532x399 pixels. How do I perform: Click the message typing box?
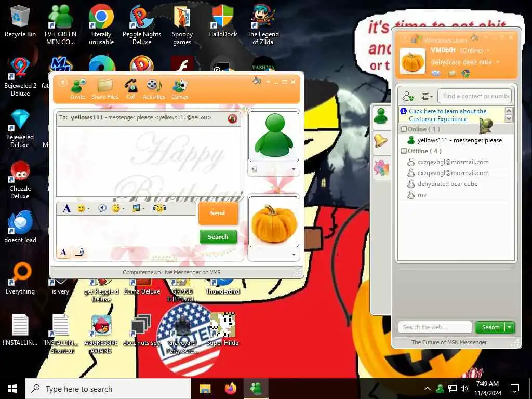click(126, 230)
